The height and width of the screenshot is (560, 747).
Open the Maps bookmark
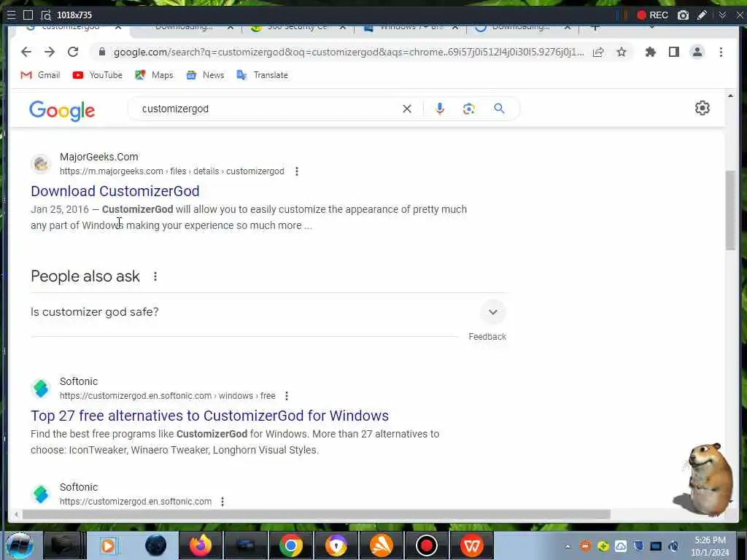pyautogui.click(x=154, y=75)
